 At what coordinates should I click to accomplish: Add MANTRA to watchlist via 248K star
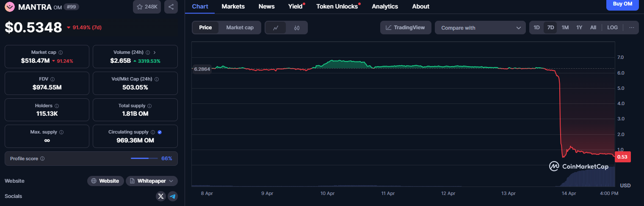(147, 7)
